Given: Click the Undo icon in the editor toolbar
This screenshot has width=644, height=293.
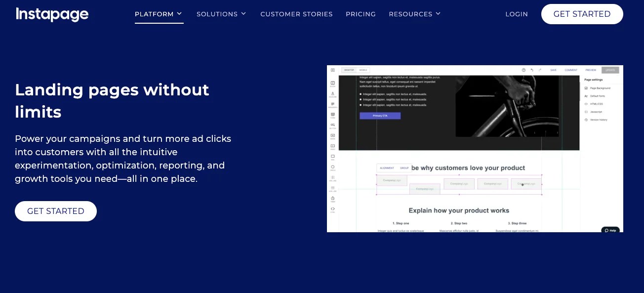Looking at the screenshot, I should pos(532,70).
